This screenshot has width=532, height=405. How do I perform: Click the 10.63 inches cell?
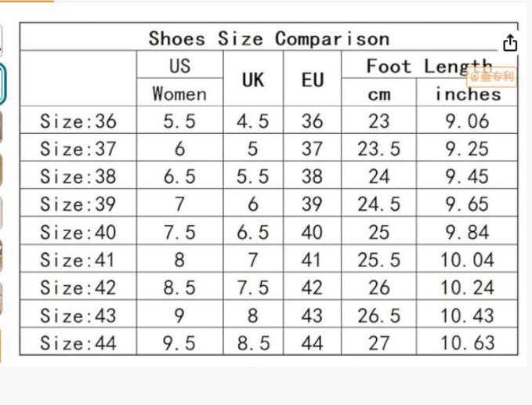tap(468, 343)
